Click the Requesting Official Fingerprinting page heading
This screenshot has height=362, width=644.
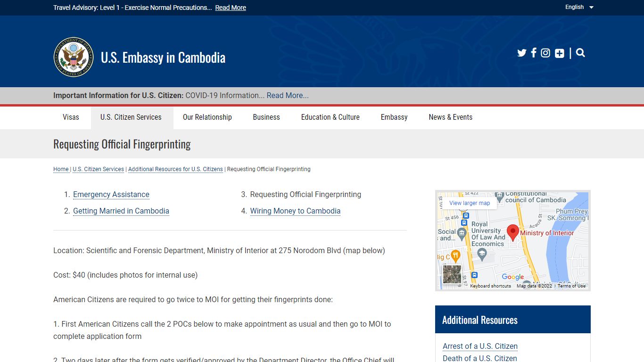122,144
